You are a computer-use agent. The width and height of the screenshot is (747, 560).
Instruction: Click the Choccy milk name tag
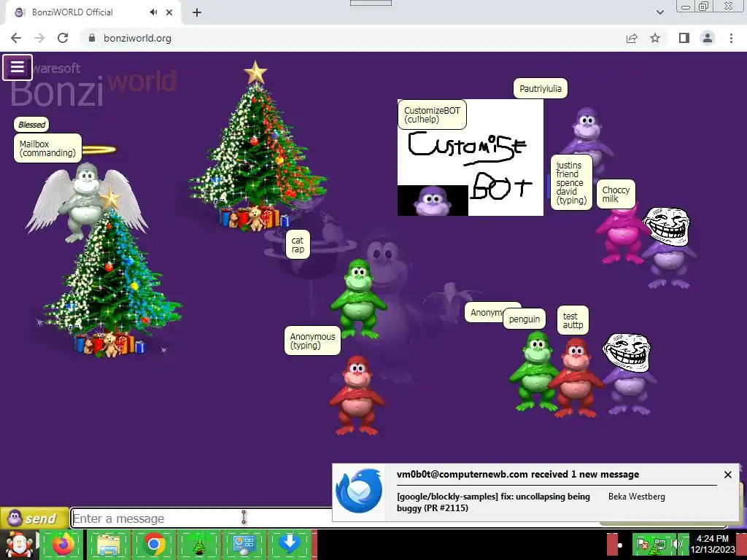616,194
